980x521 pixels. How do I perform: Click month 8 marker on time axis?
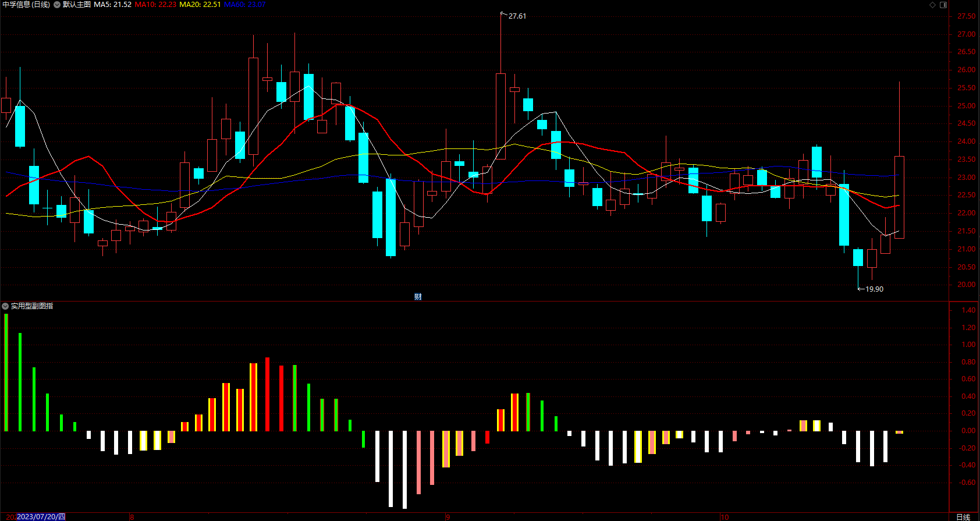132,517
